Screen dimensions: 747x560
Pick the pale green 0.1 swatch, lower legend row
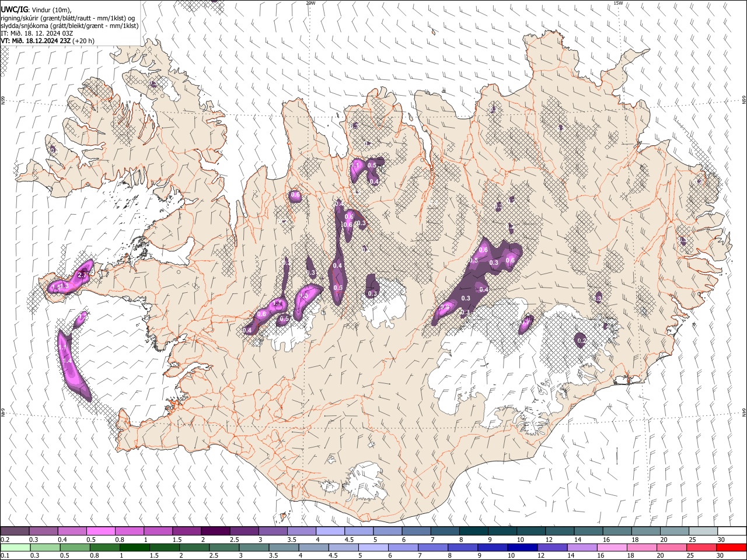(x=15, y=547)
